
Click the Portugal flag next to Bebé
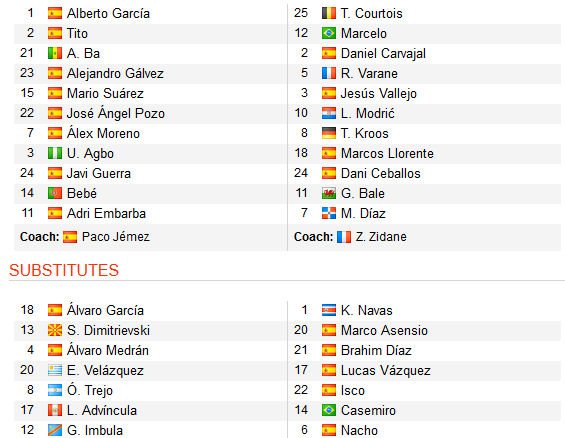click(x=55, y=193)
